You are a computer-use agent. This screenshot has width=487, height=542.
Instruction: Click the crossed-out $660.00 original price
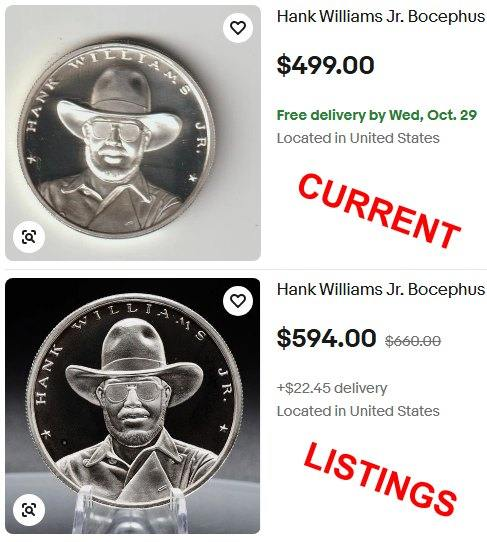click(x=413, y=341)
